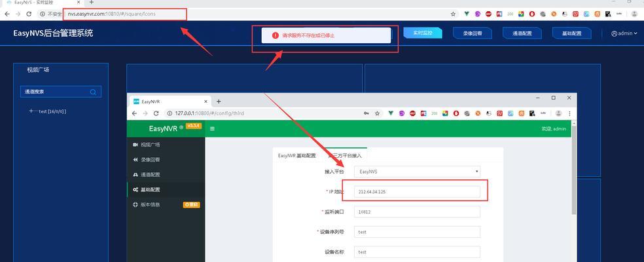Screen dimensions: 644x262
Task: Select the 第三方平台接入 tab
Action: pos(344,156)
